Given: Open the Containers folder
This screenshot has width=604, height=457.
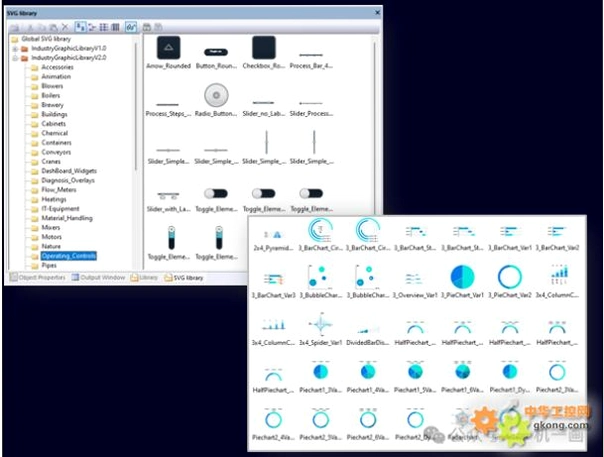Looking at the screenshot, I should [56, 143].
